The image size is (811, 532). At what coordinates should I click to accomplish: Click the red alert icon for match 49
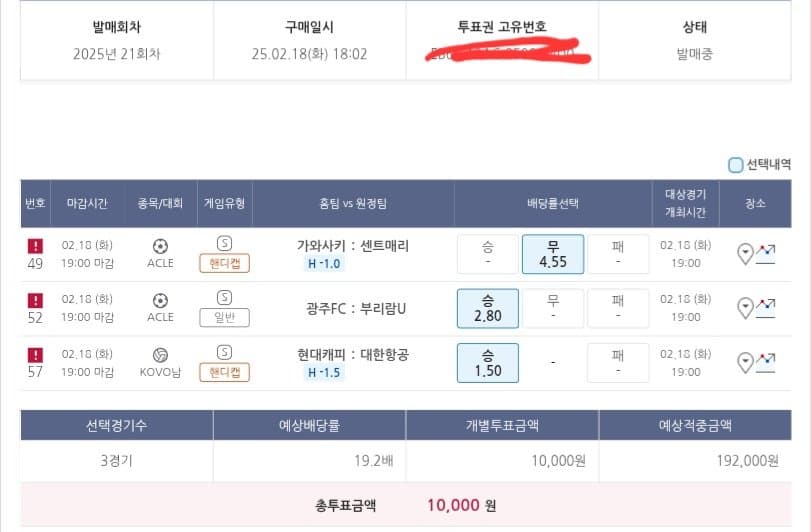click(35, 246)
